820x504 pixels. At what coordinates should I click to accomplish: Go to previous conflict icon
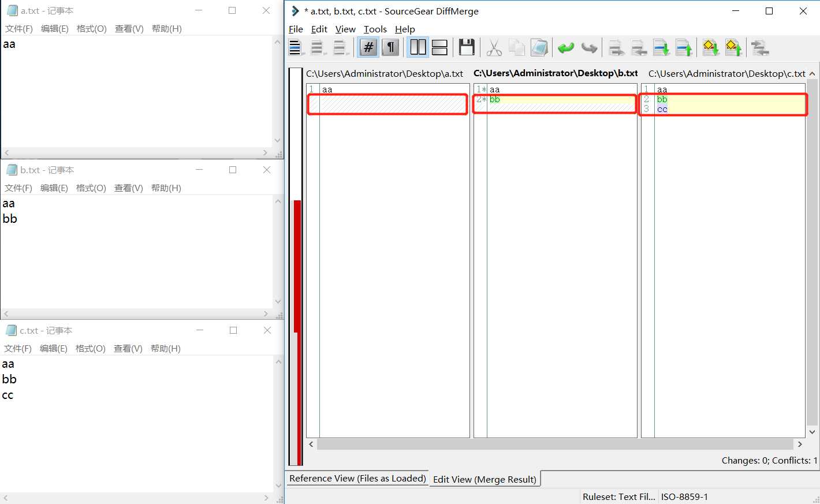pos(733,48)
